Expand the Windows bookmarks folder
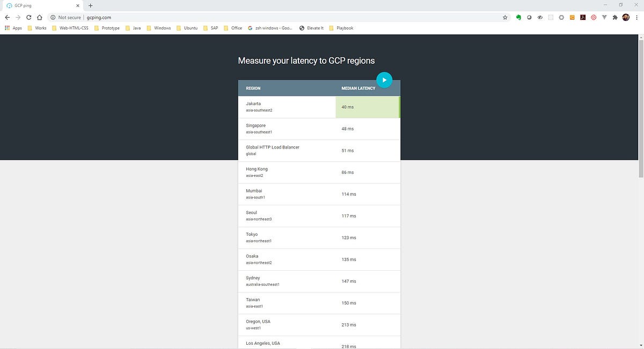The width and height of the screenshot is (644, 349). coord(162,28)
